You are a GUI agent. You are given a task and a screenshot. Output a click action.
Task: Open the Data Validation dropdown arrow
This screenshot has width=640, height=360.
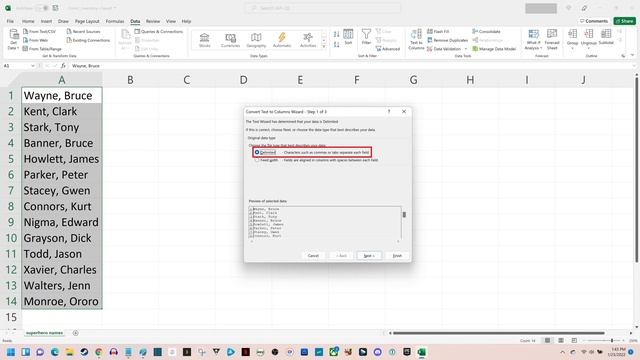(x=466, y=49)
